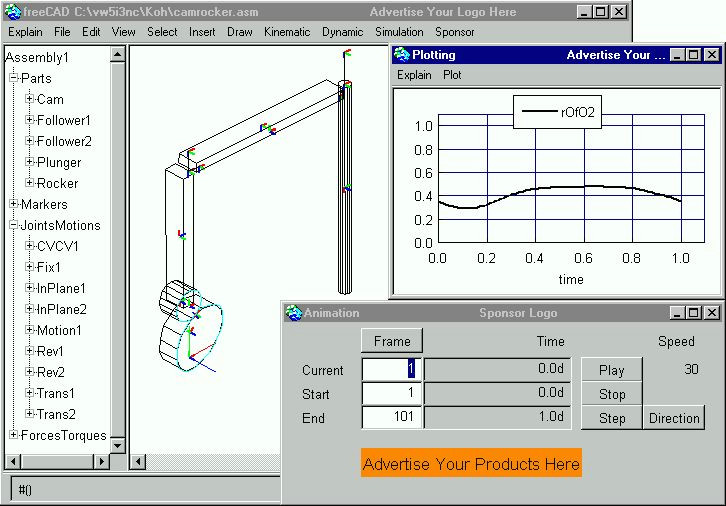Click the Frame button in Animation
This screenshot has height=506, width=726.
tap(392, 341)
